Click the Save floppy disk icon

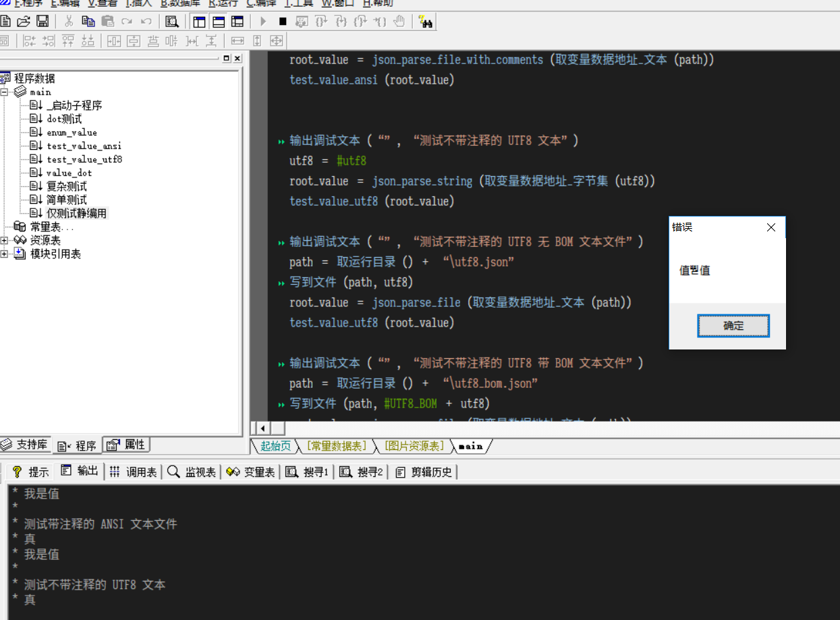(x=42, y=22)
